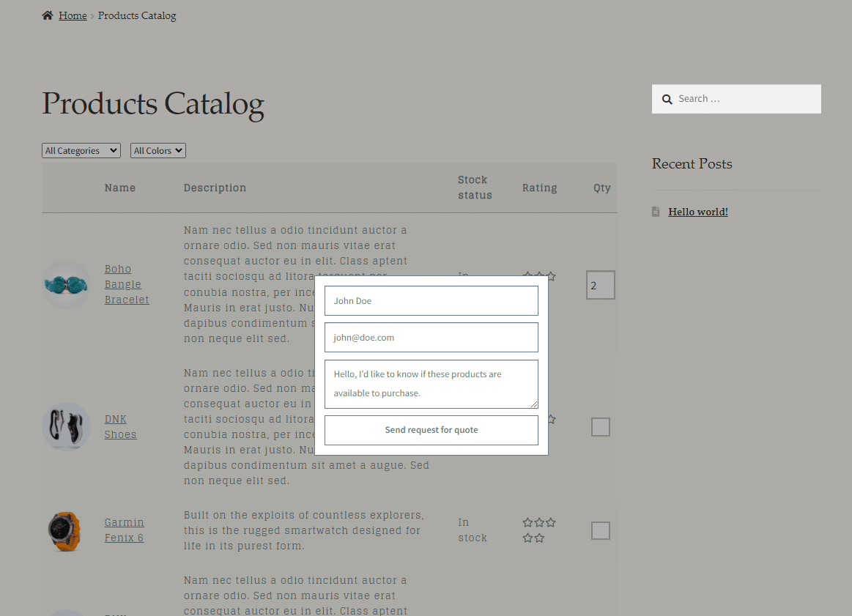852x616 pixels.
Task: Click the email field showing john@doe.com
Action: click(431, 338)
